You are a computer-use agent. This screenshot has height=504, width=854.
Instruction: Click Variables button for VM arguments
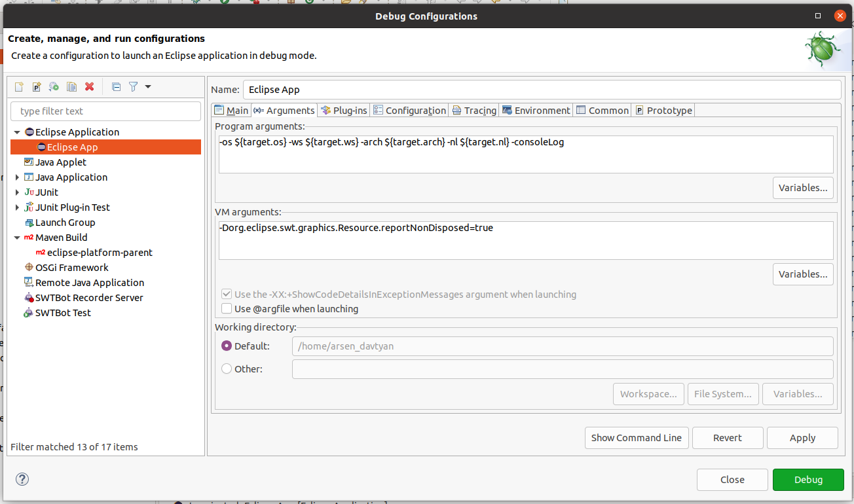click(803, 274)
